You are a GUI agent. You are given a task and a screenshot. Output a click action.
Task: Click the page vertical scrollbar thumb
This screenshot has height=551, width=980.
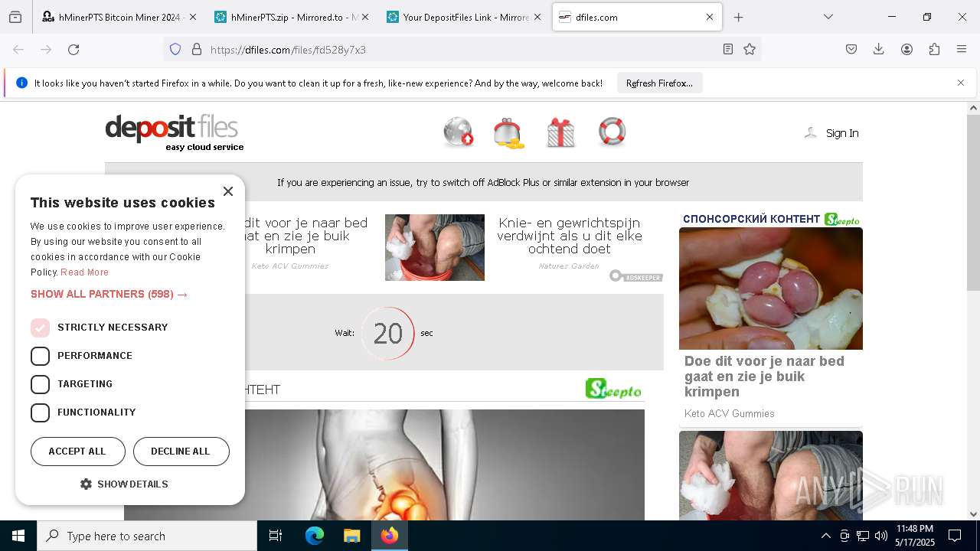[x=973, y=203]
